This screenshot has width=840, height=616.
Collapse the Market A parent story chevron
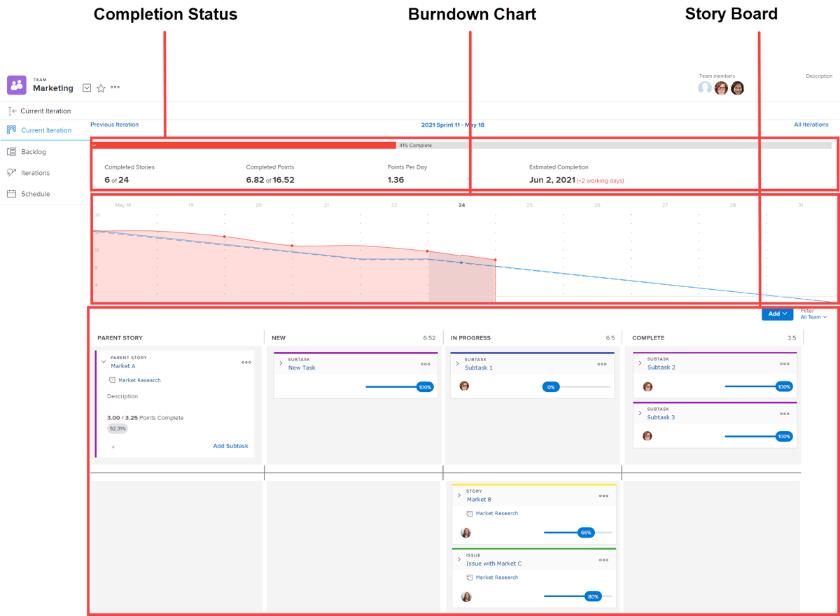[103, 362]
